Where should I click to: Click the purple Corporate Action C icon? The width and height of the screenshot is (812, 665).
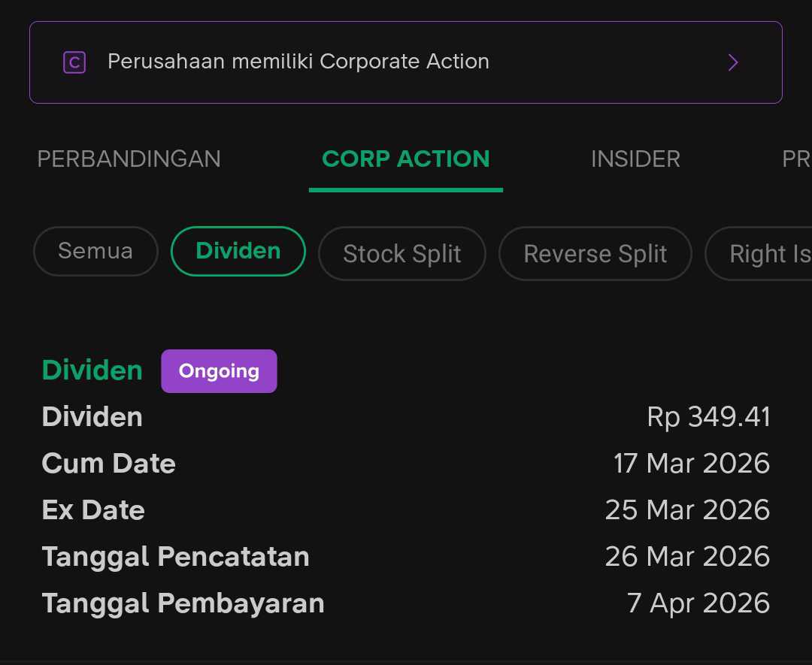[x=74, y=62]
